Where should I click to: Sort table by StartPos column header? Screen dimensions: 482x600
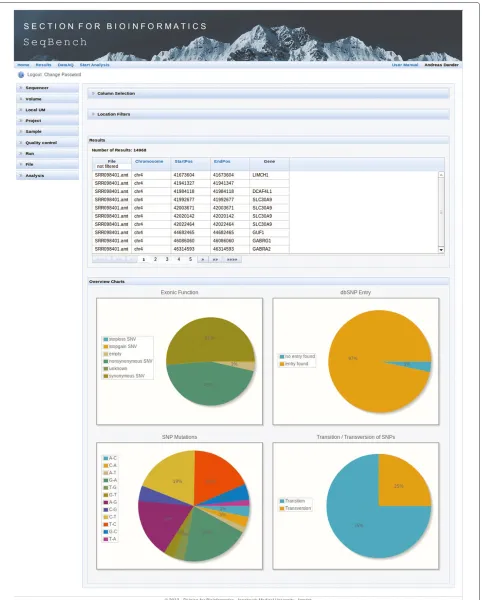[184, 161]
